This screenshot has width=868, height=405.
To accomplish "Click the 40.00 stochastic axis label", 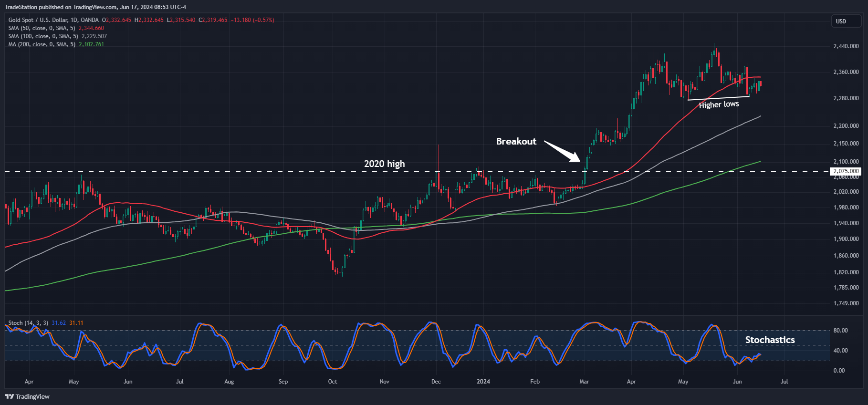I will (840, 351).
